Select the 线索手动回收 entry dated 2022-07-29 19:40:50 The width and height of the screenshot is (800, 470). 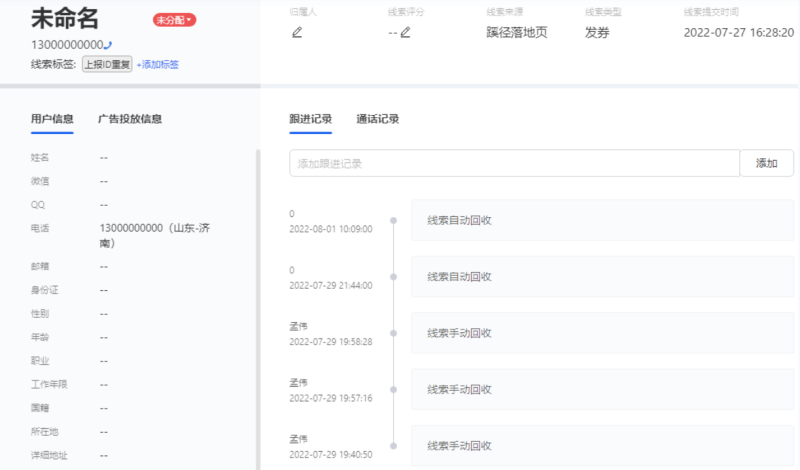[x=602, y=446]
